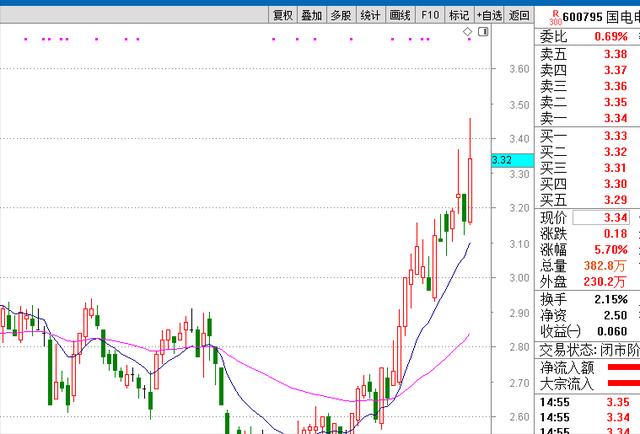Screen dimensions: 640x434
Task: Add stock via +自选 button
Action: [489, 15]
